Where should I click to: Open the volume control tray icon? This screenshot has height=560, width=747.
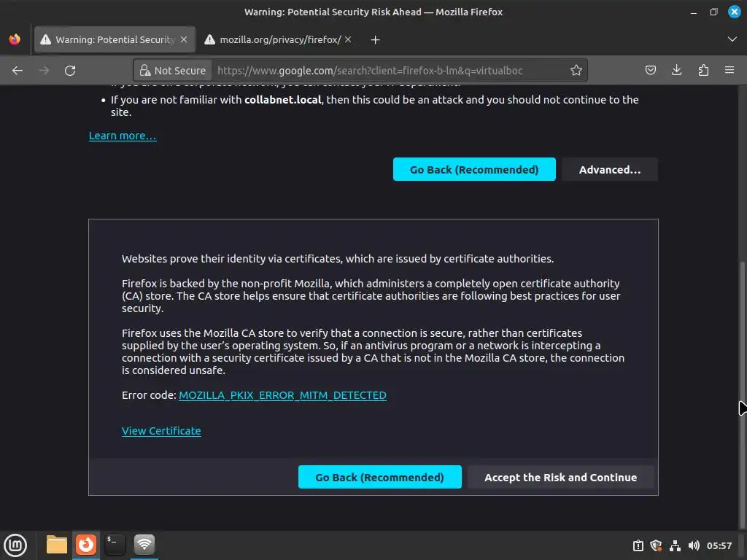pos(694,545)
